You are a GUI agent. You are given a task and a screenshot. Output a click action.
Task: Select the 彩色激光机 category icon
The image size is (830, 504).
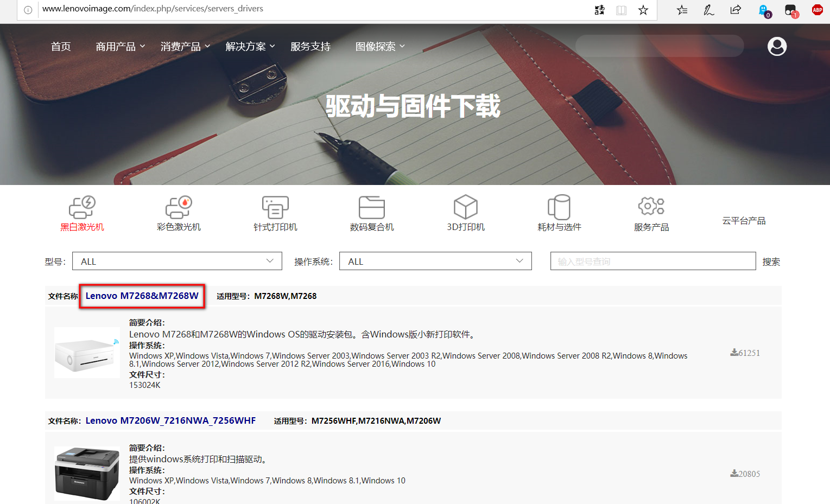point(179,207)
